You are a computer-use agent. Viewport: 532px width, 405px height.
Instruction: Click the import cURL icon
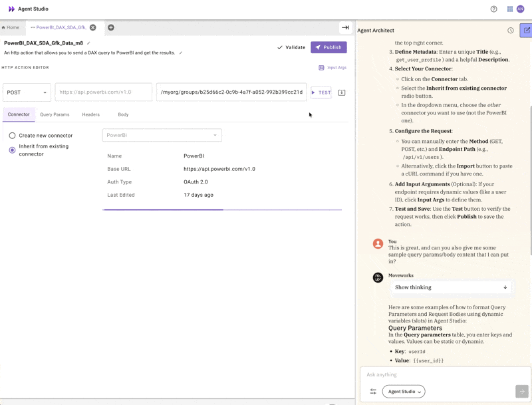342,92
